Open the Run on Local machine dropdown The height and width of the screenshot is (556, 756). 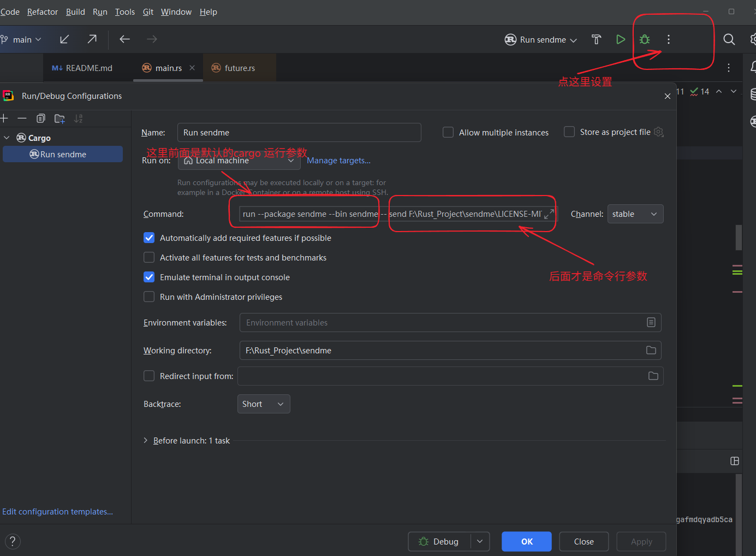click(x=239, y=161)
